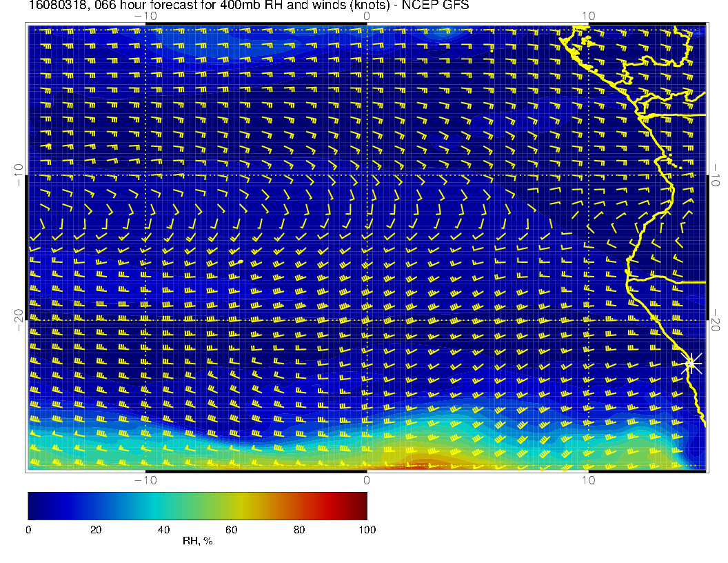This screenshot has height=563, width=728.
Task: Click the colorbar tick label 100
Action: [367, 529]
